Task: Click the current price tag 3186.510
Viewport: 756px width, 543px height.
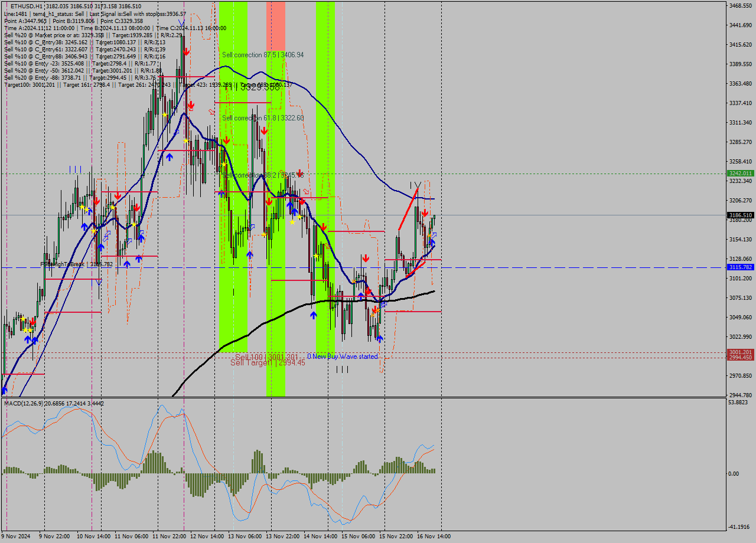Action: tap(740, 215)
